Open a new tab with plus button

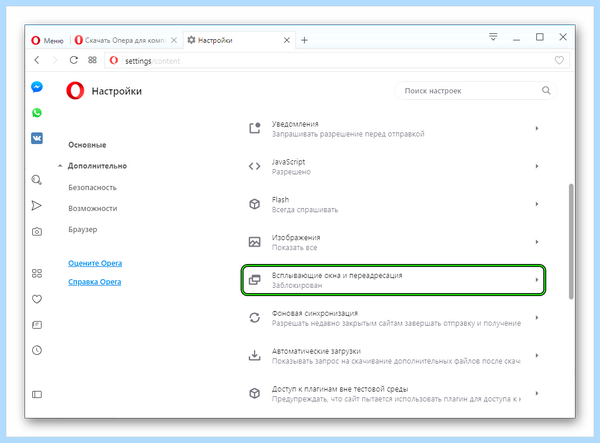(x=304, y=40)
